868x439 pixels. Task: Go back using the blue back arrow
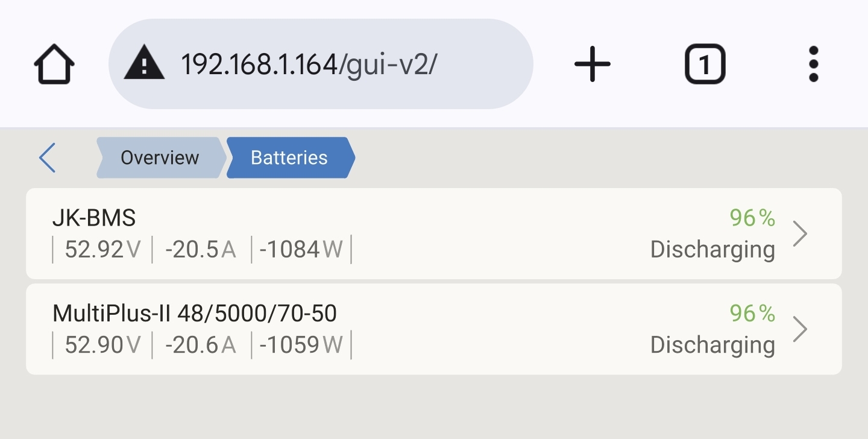pyautogui.click(x=47, y=158)
